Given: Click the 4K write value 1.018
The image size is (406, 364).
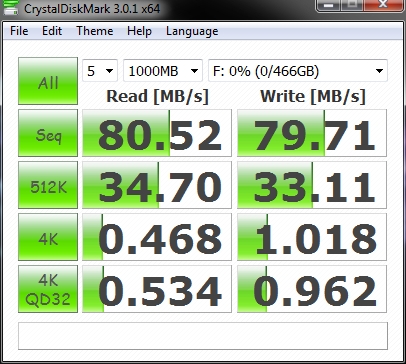Looking at the screenshot, I should (312, 237).
